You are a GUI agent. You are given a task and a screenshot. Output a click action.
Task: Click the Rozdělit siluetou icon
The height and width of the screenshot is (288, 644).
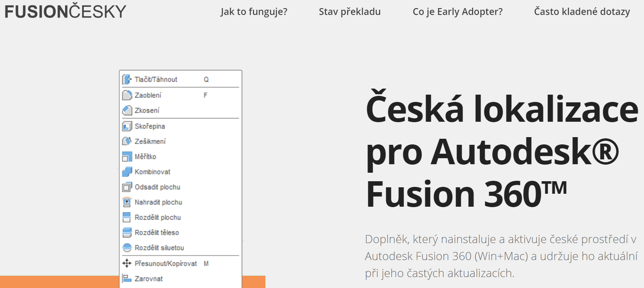tap(127, 248)
